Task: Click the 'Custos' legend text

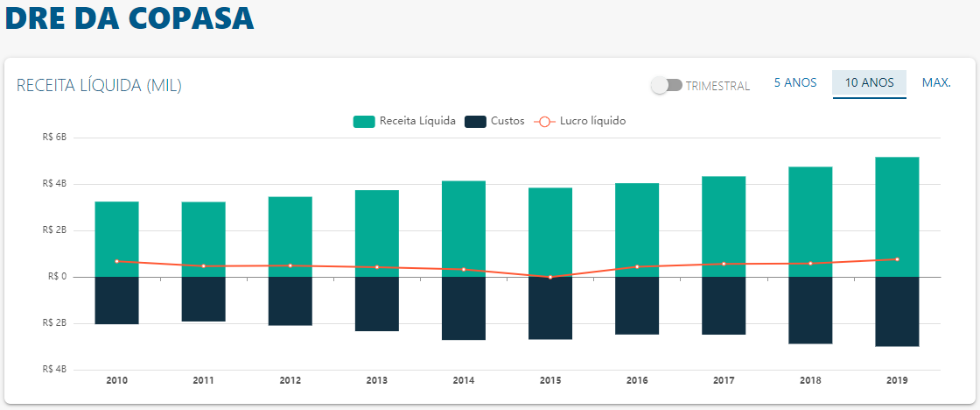Action: [x=507, y=122]
